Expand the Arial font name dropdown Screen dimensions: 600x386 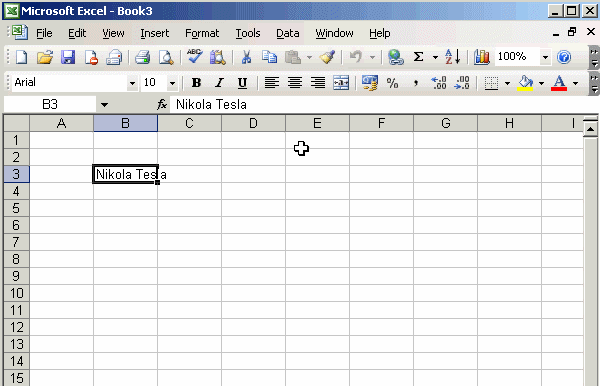[132, 83]
